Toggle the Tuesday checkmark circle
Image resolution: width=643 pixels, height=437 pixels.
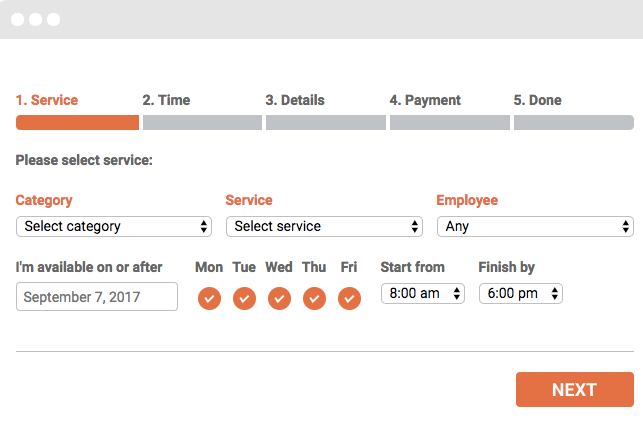coord(244,298)
